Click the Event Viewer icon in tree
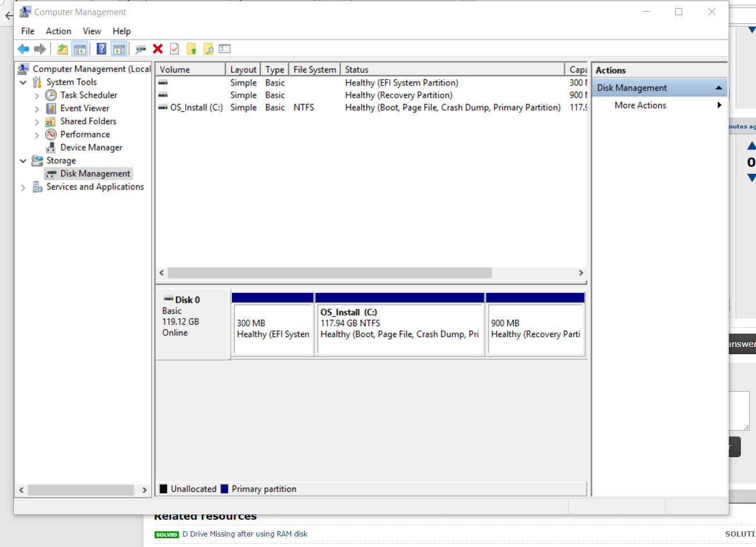The height and width of the screenshot is (547, 756). click(51, 108)
